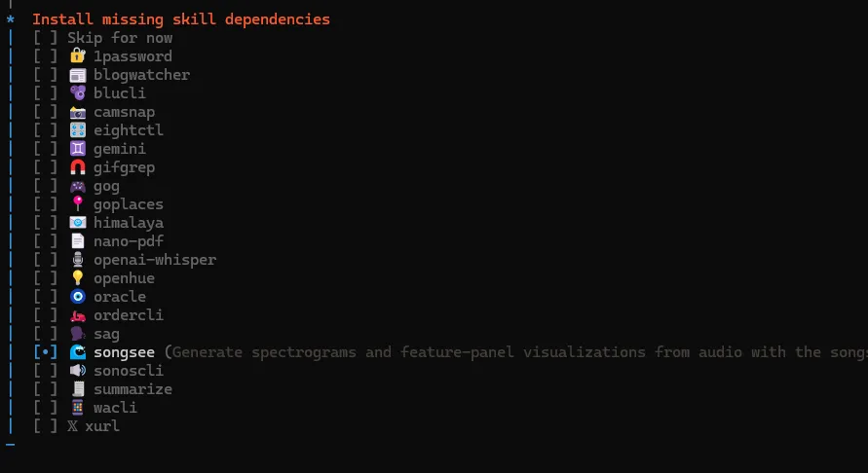Click the openai-whisper microphone icon
This screenshot has width=868, height=473.
[78, 260]
